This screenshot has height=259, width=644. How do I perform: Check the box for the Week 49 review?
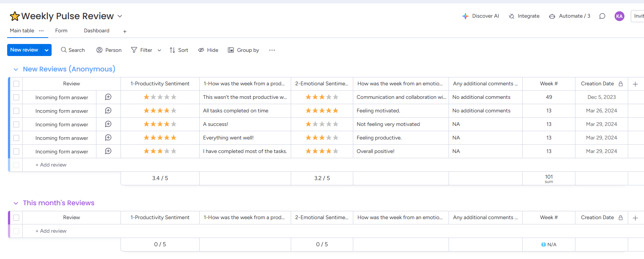pyautogui.click(x=16, y=97)
